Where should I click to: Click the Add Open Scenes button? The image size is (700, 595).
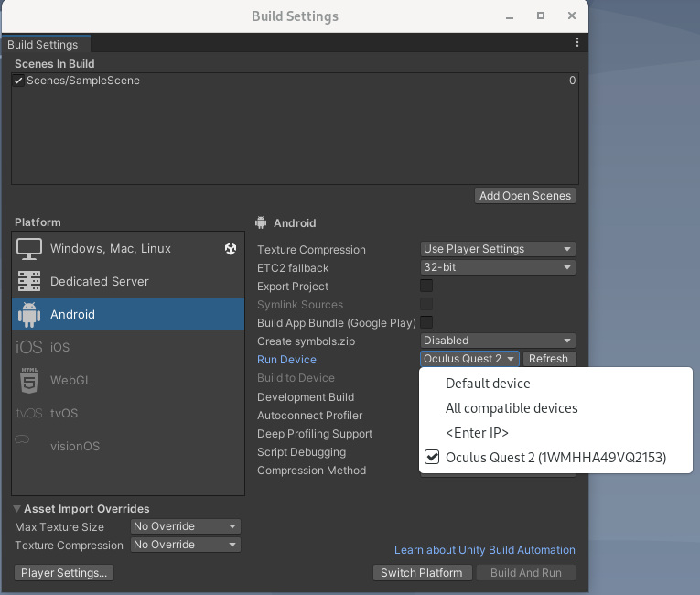pyautogui.click(x=525, y=196)
